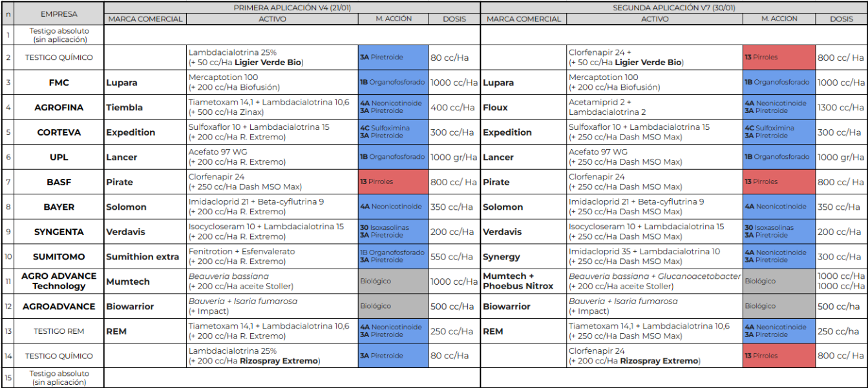Click the 550 cc/Ha dose cell
The image size is (868, 388).
click(x=454, y=257)
